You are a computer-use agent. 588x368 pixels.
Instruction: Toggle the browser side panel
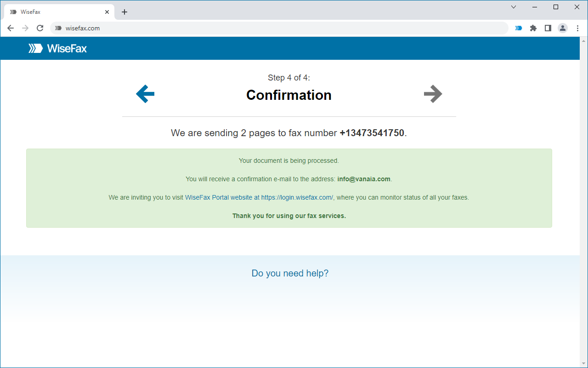[548, 28]
